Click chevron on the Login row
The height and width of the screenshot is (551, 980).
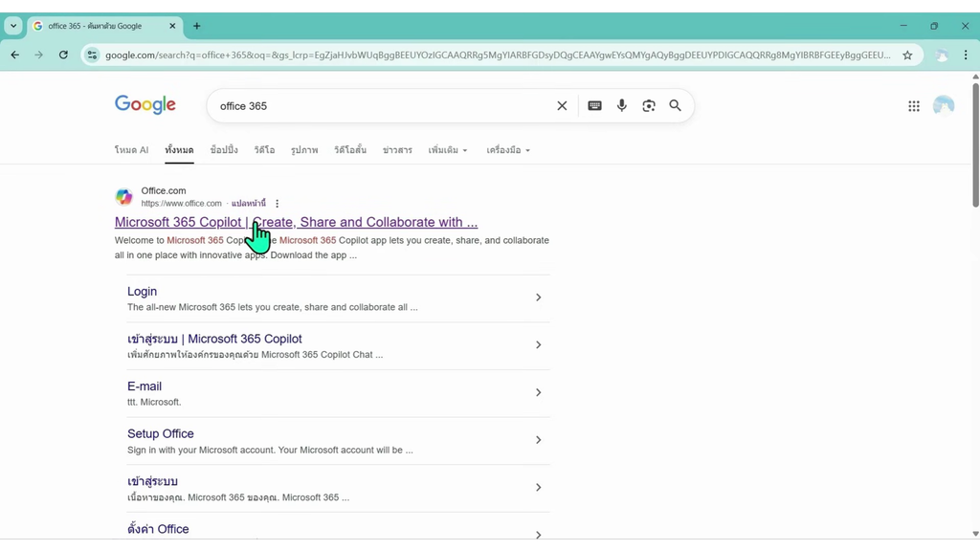pos(538,298)
